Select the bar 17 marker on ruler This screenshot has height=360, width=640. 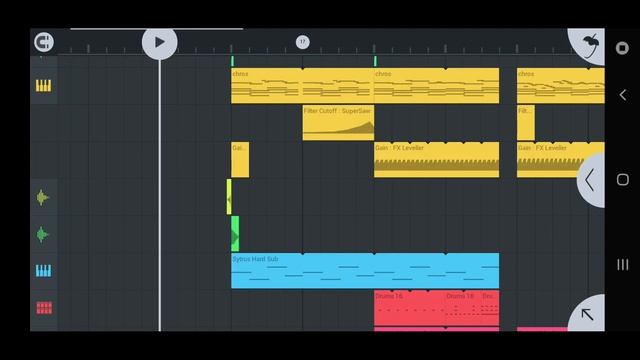pyautogui.click(x=302, y=42)
